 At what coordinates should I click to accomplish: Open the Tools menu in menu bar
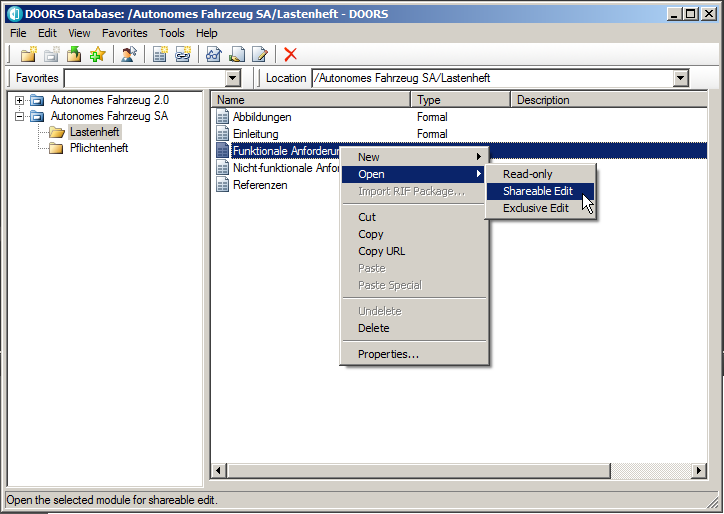[171, 33]
